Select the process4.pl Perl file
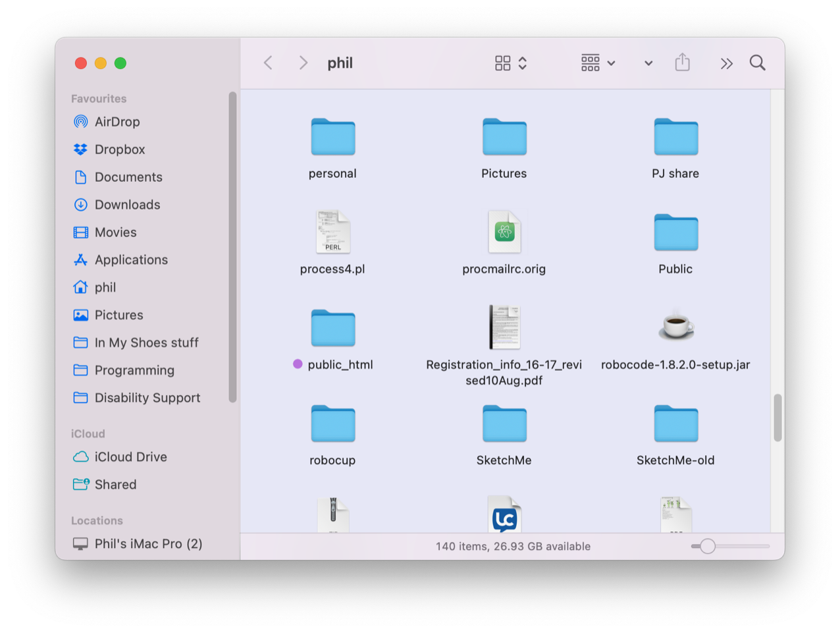 [332, 232]
